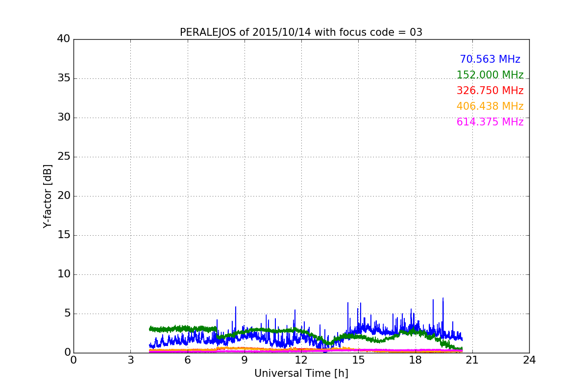Click the x-axis tick label 9
588x392 pixels.
(244, 360)
